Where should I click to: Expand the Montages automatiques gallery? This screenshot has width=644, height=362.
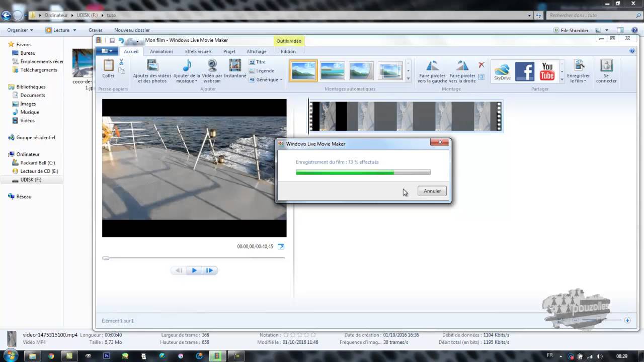(x=408, y=79)
